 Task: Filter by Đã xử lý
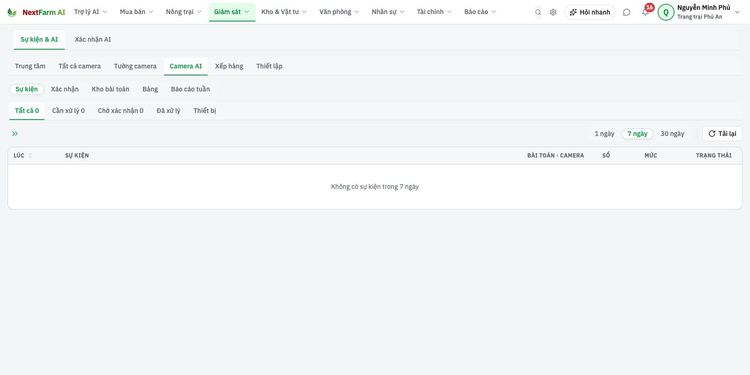[x=168, y=111]
